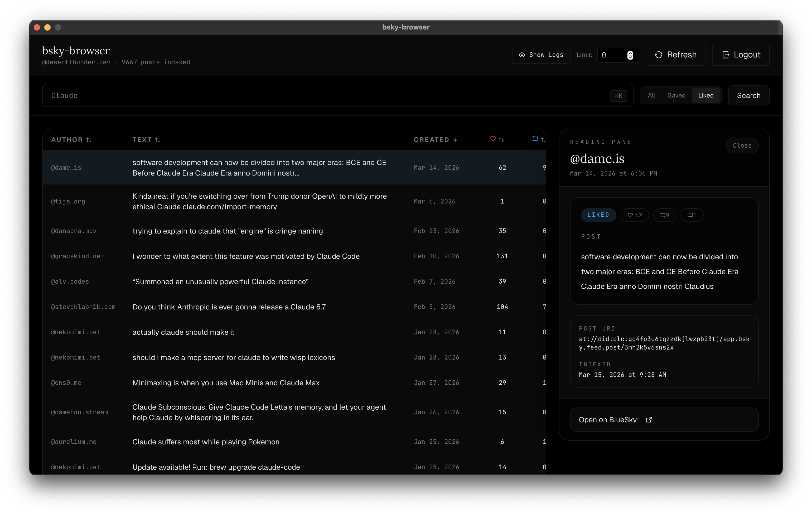Switch the filter to All posts
Viewport: 812px width, 514px height.
651,96
